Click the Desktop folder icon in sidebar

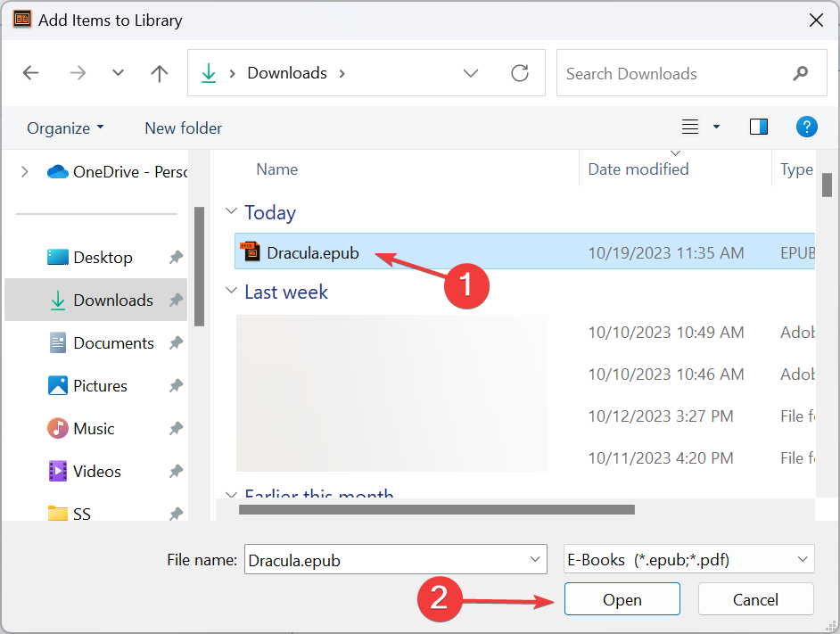57,258
